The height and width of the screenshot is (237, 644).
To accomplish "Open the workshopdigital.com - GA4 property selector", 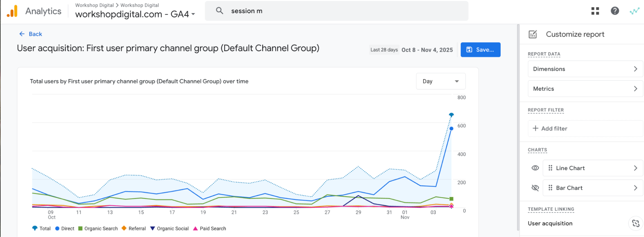I will point(135,14).
